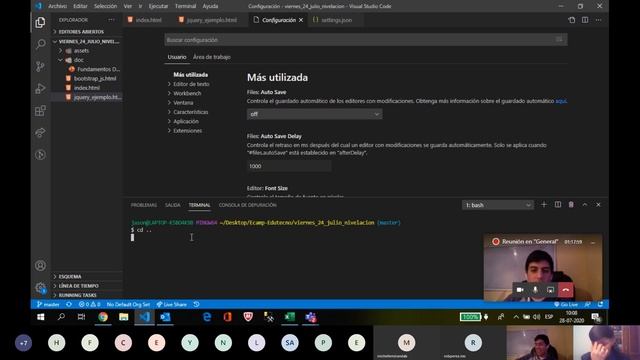Split the terminal panel
Image resolution: width=640 pixels, height=360 pixels.
[x=558, y=204]
